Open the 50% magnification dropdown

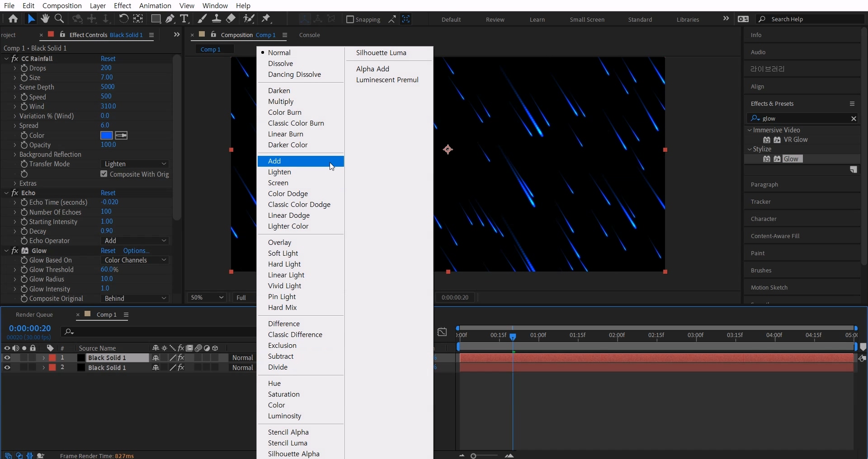(207, 297)
